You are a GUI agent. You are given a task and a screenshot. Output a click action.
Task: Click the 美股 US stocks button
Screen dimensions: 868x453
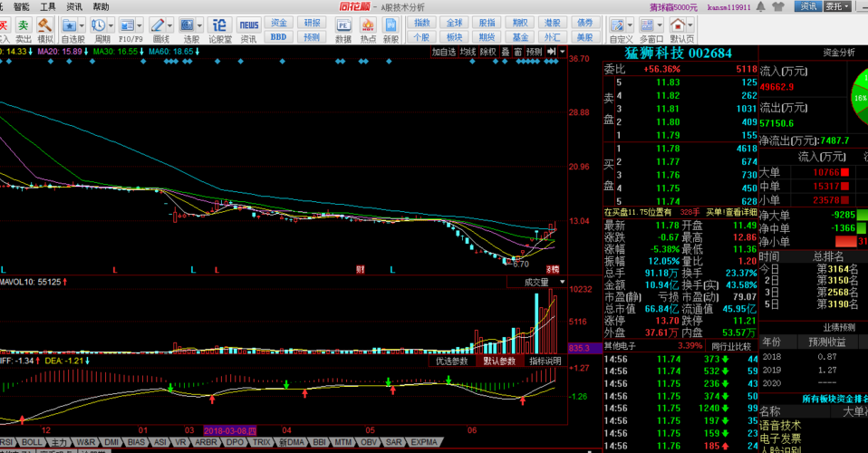click(x=584, y=36)
